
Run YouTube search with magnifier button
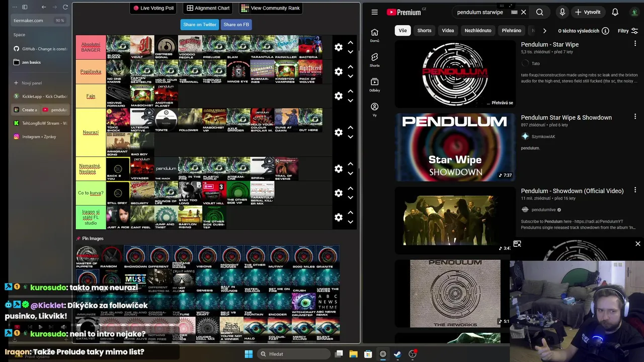(539, 12)
